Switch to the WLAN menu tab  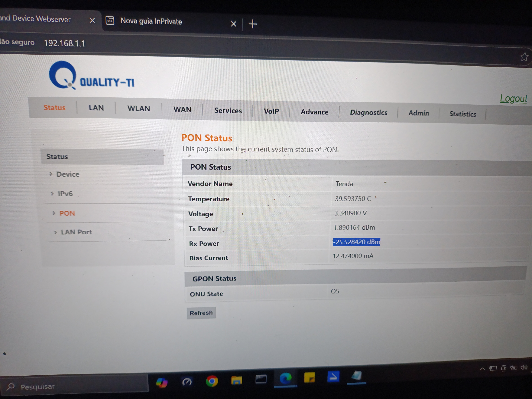tap(139, 109)
